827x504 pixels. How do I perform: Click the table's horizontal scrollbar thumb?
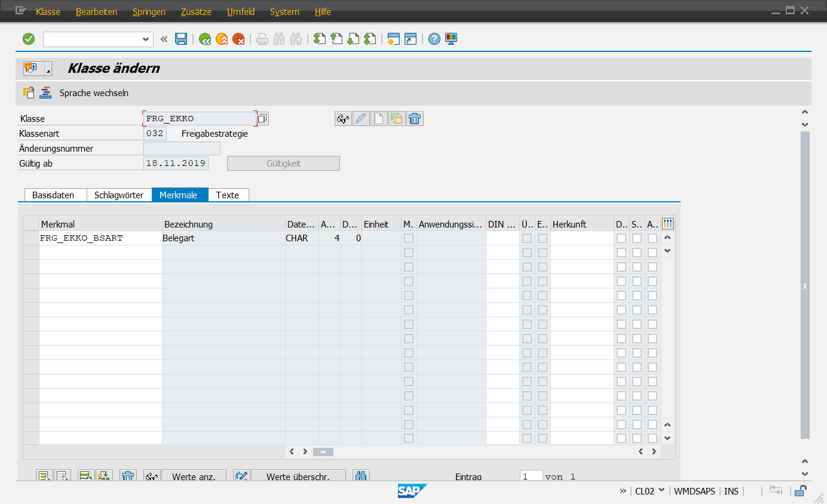[323, 452]
